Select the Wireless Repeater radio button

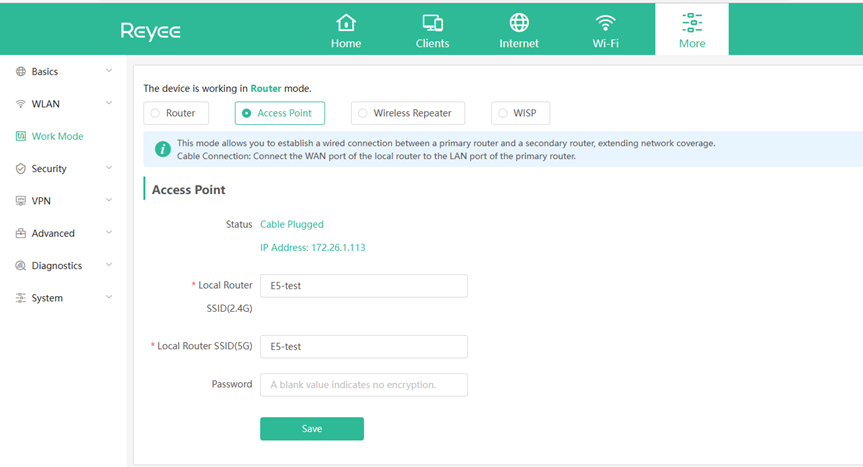click(363, 113)
